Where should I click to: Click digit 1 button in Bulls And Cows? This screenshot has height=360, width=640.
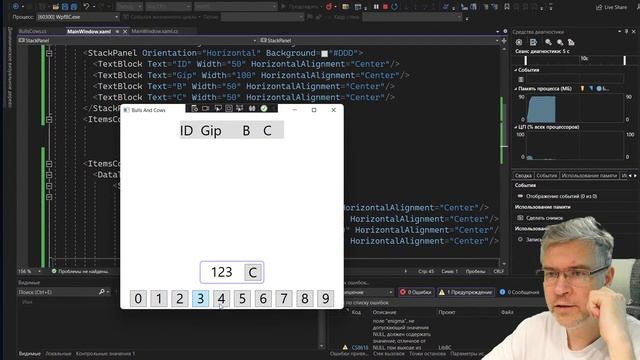pyautogui.click(x=159, y=298)
